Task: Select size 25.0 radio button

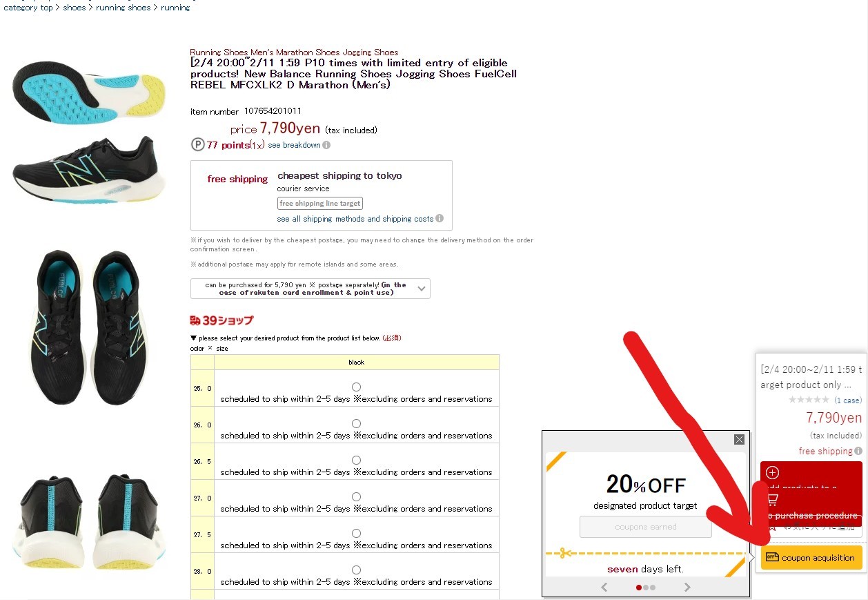Action: click(356, 387)
